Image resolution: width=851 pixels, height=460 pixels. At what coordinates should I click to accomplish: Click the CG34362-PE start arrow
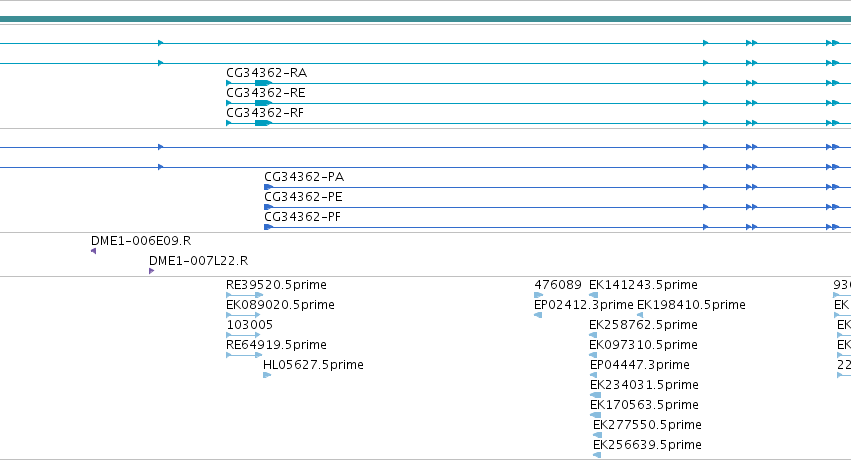click(x=268, y=207)
